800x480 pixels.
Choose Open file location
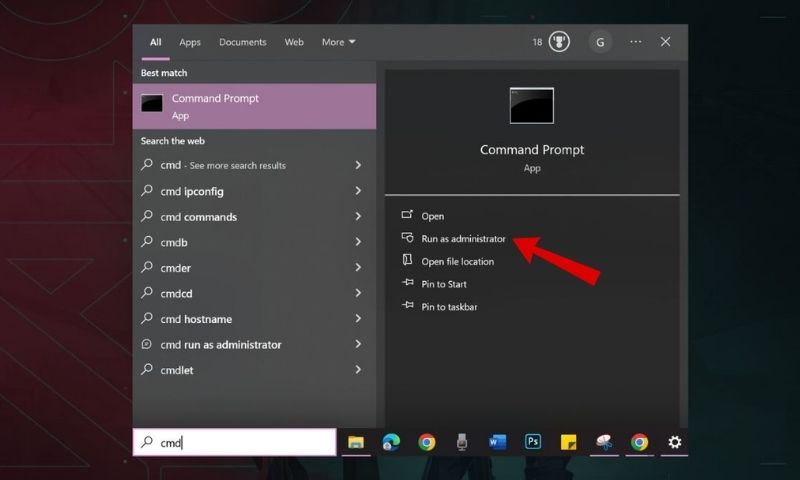coord(458,262)
